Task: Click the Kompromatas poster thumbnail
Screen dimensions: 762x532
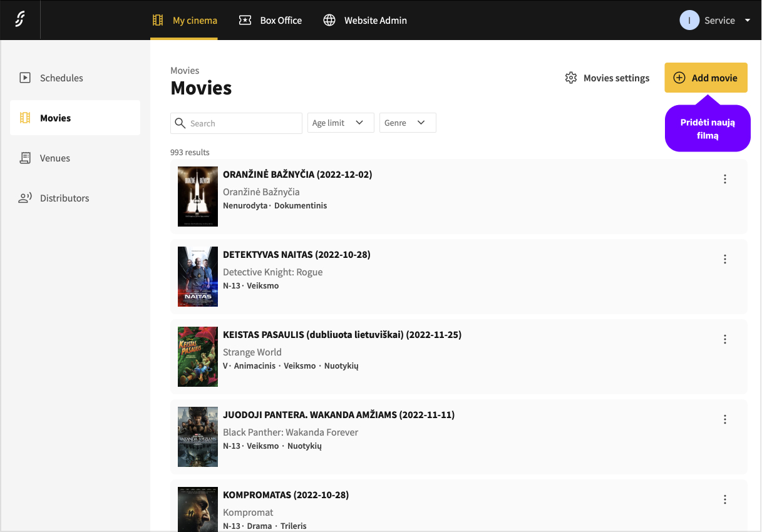Action: pyautogui.click(x=198, y=509)
